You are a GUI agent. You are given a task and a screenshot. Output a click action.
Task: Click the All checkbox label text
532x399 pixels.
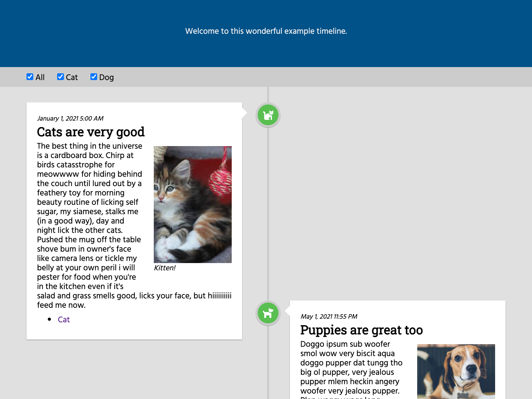[40, 77]
